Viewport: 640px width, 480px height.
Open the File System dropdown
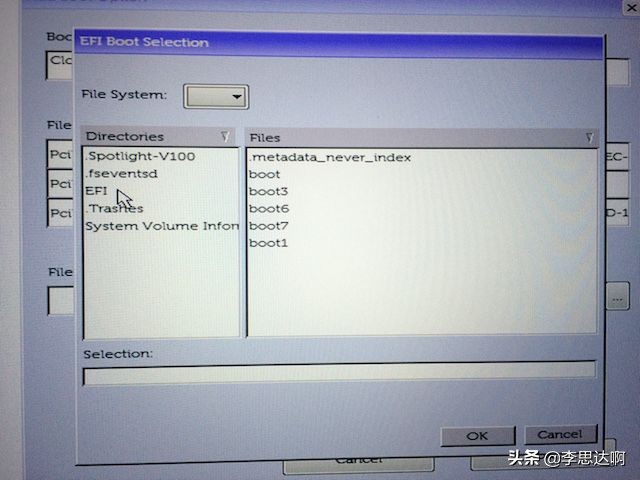click(x=216, y=97)
